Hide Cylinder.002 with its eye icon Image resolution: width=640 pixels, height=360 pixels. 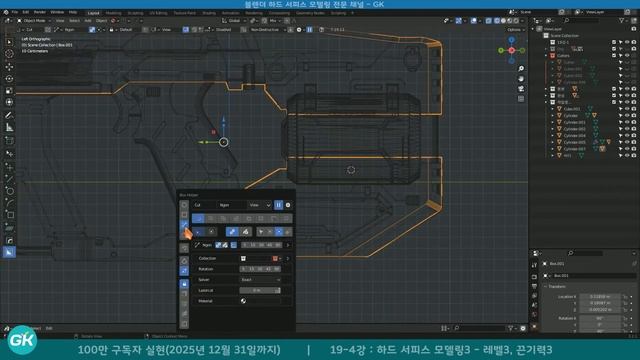click(x=627, y=129)
